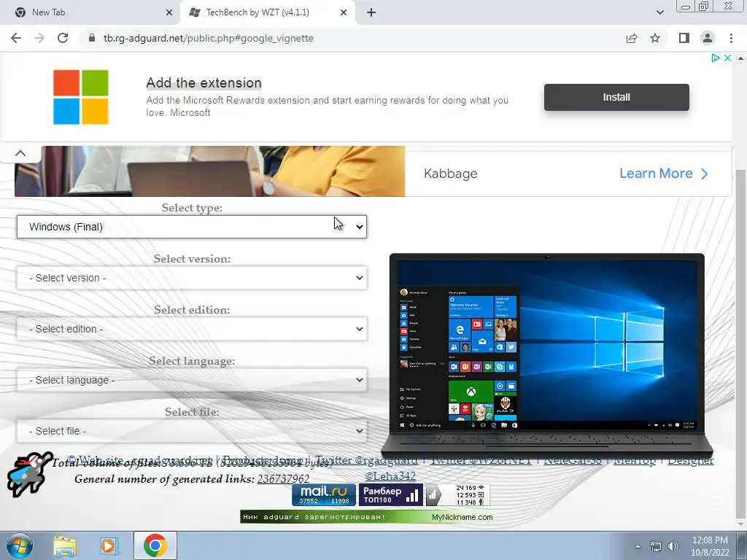Share this page icon in address bar
Screen dimensions: 747x560
click(x=632, y=38)
